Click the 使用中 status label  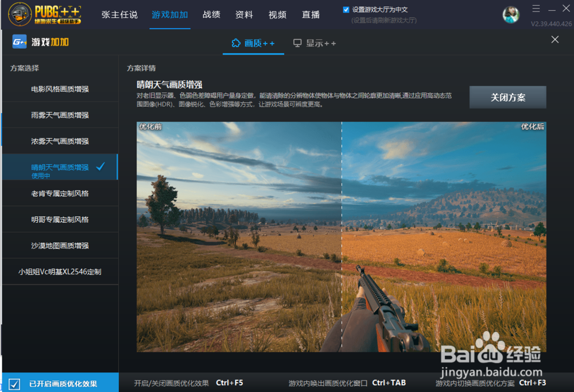(x=41, y=176)
